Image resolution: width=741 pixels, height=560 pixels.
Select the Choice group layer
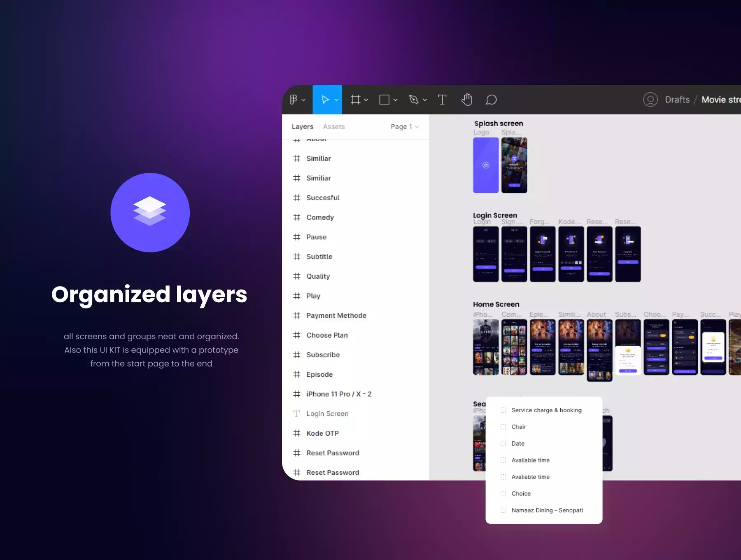pyautogui.click(x=544, y=494)
